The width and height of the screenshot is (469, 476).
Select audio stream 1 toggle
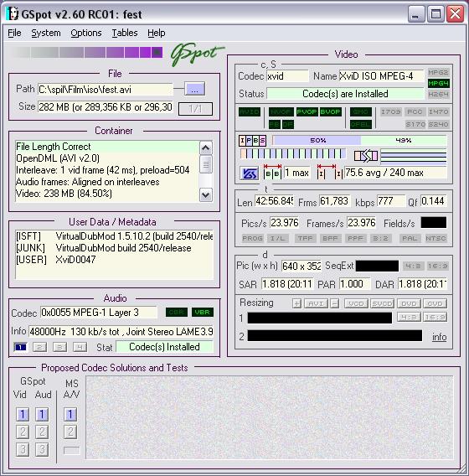click(20, 347)
